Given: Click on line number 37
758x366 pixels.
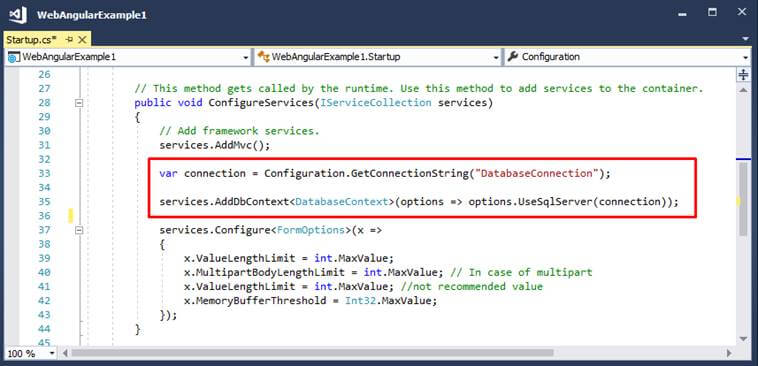Looking at the screenshot, I should point(44,231).
